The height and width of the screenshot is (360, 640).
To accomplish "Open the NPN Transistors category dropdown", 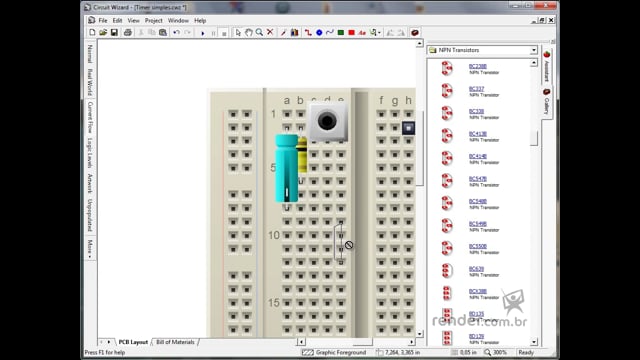I will [533, 50].
